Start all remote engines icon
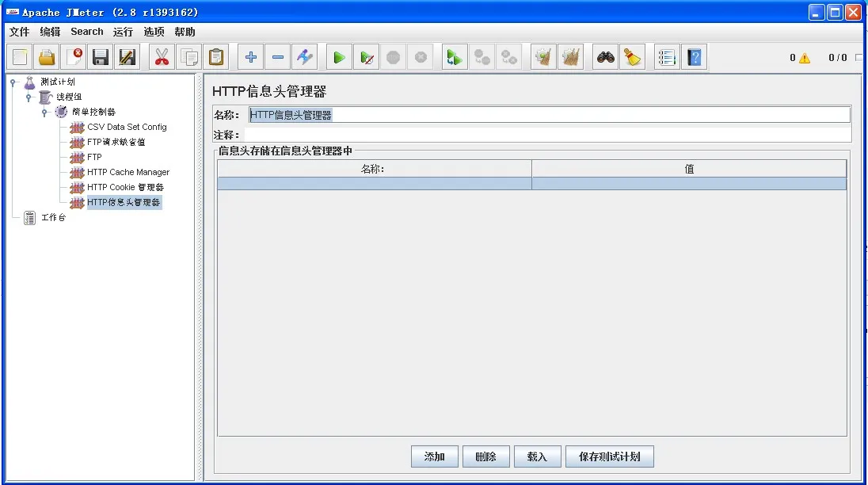Screen dimensions: 868x485 pos(455,57)
